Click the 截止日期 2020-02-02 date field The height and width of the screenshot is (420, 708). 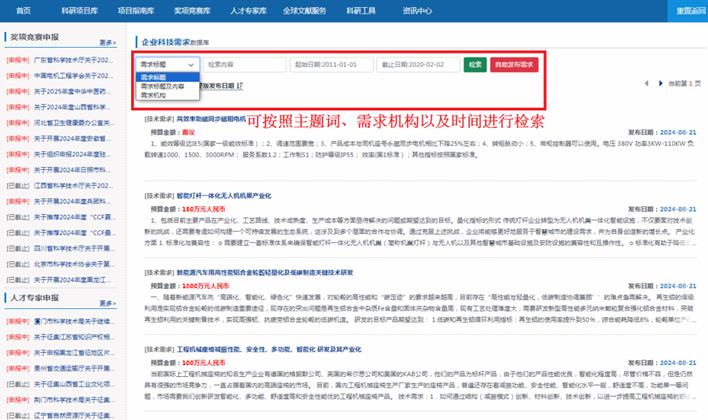point(418,65)
